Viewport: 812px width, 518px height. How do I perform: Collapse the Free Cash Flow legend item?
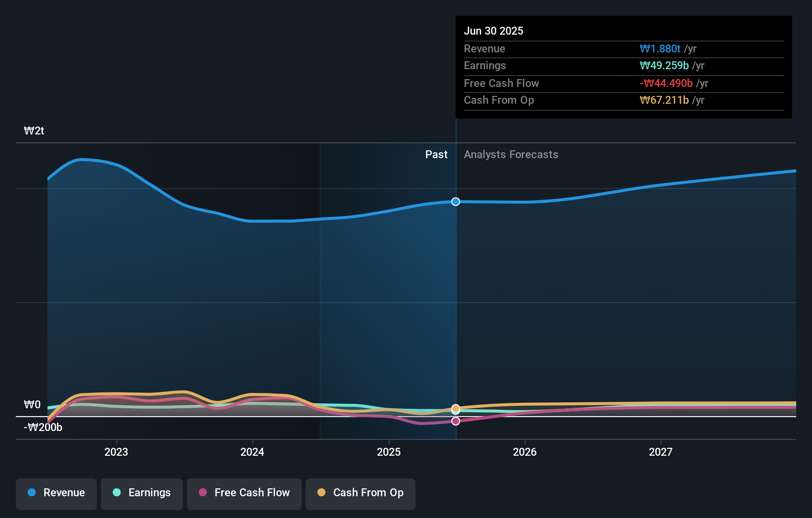[244, 493]
